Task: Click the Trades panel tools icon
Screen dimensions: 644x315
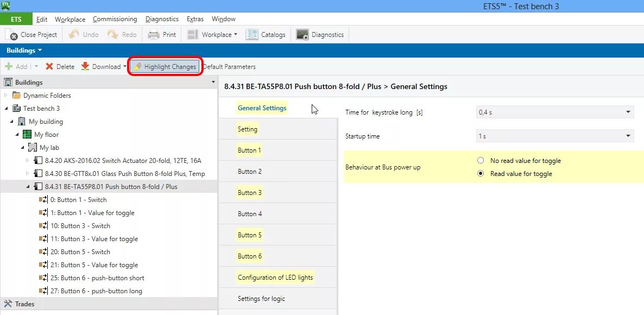Action: pyautogui.click(x=8, y=304)
